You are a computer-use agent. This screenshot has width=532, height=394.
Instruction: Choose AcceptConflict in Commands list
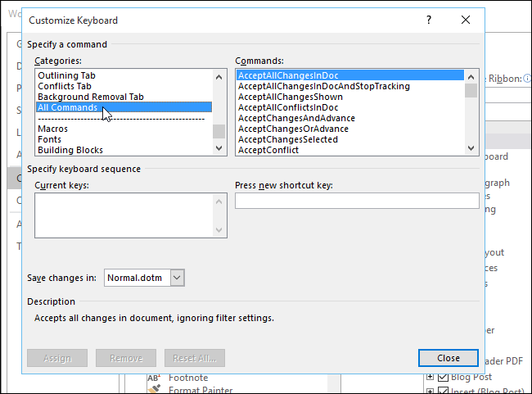[x=268, y=150]
